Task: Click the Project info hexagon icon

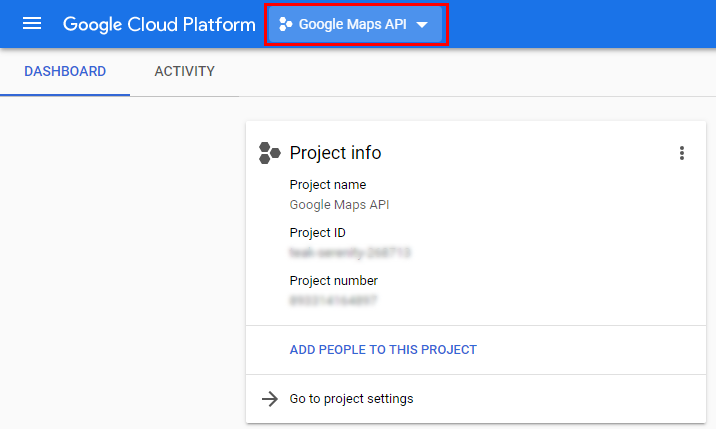Action: (269, 153)
